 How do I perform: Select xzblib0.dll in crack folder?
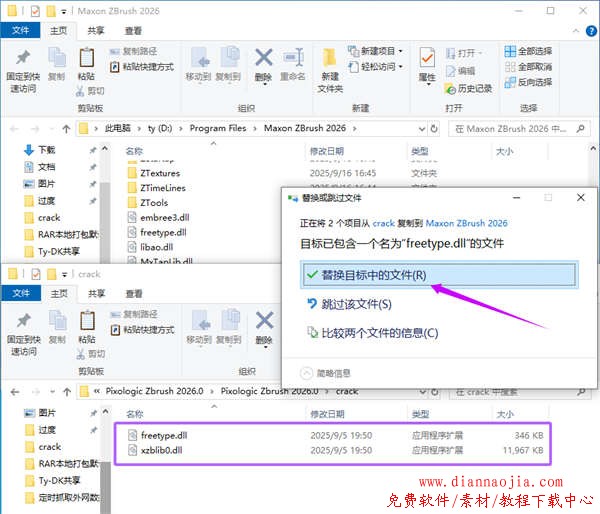click(161, 451)
